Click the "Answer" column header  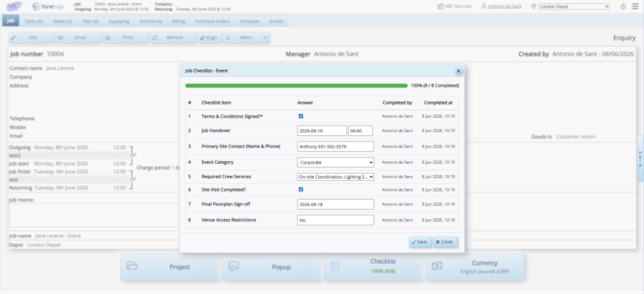(x=305, y=103)
